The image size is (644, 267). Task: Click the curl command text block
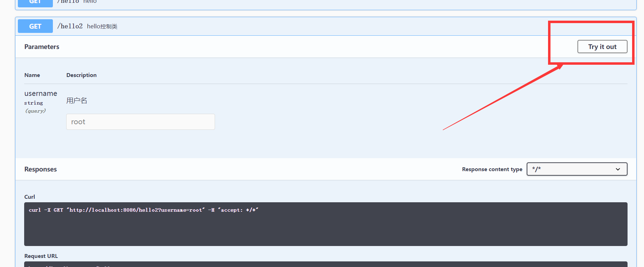coord(326,224)
